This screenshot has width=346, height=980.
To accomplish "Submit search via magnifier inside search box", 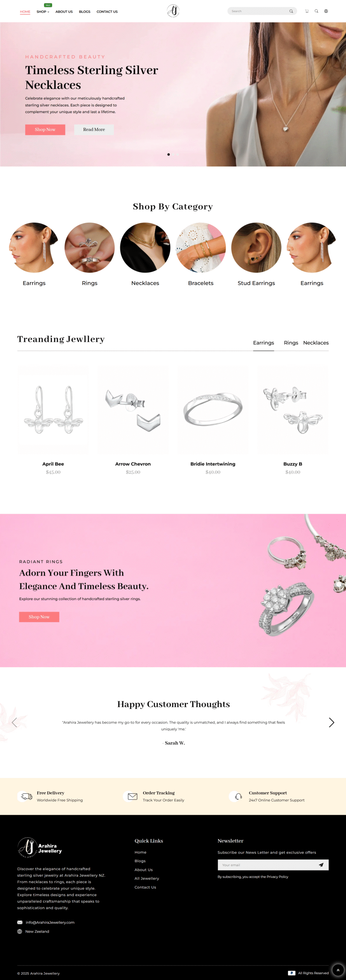I will 291,11.
